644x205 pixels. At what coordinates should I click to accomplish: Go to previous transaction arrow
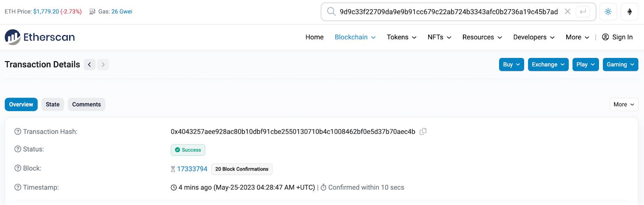pos(89,64)
